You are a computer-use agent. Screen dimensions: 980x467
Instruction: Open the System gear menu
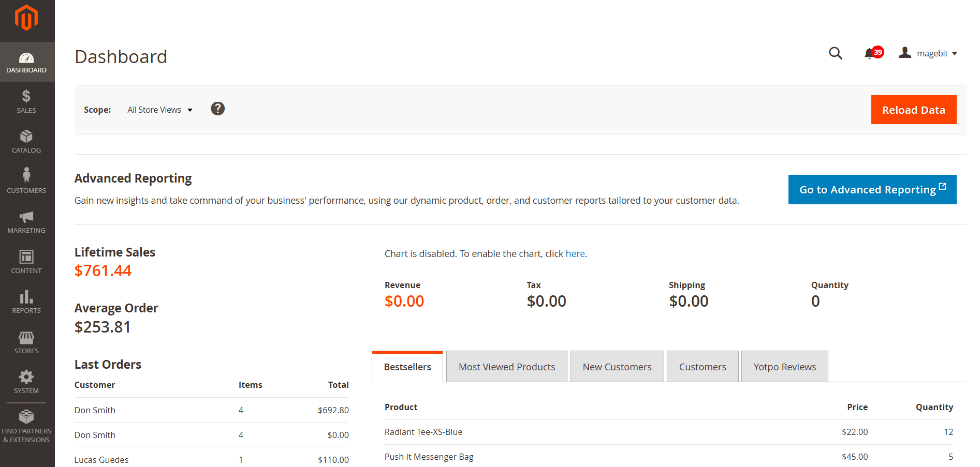[x=26, y=382]
